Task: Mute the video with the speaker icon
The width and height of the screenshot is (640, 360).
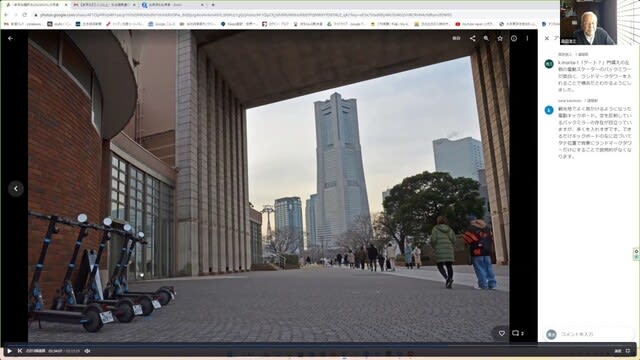Action: point(87,351)
